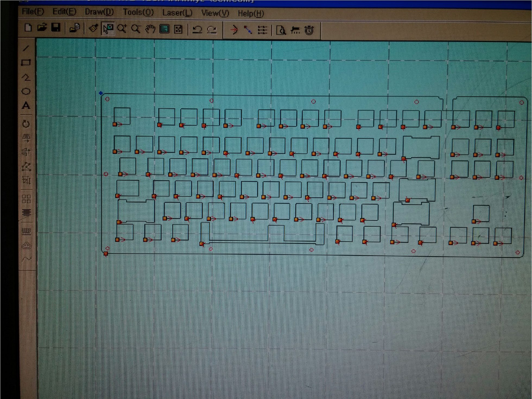Click the red arrow cut-direction icon

coord(234,30)
